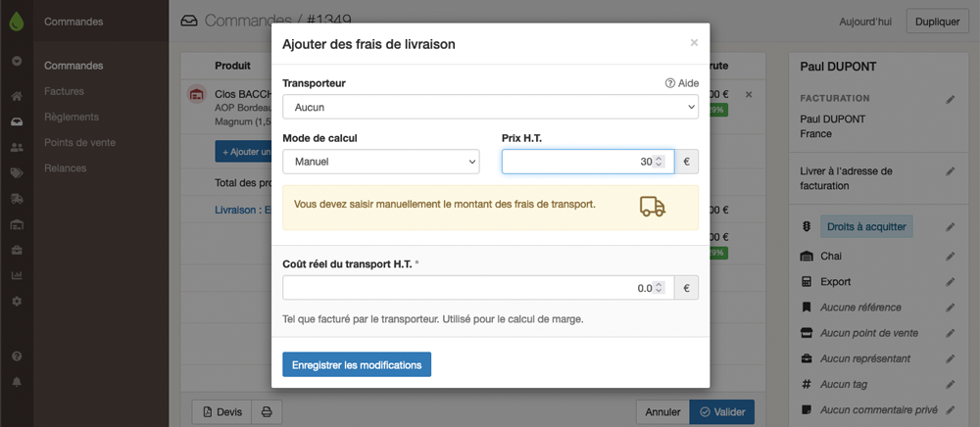Click the statistics chart icon in sidebar
The width and height of the screenshot is (980, 427).
pyautogui.click(x=17, y=275)
